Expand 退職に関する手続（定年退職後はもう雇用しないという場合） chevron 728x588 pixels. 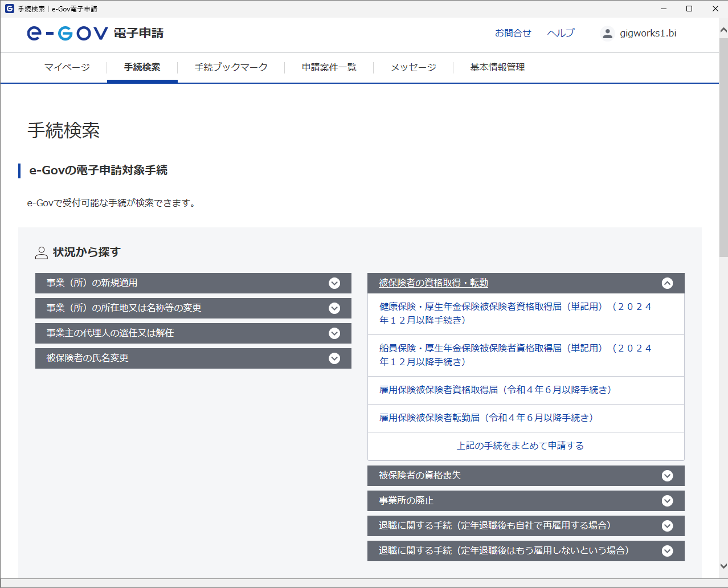(x=667, y=551)
